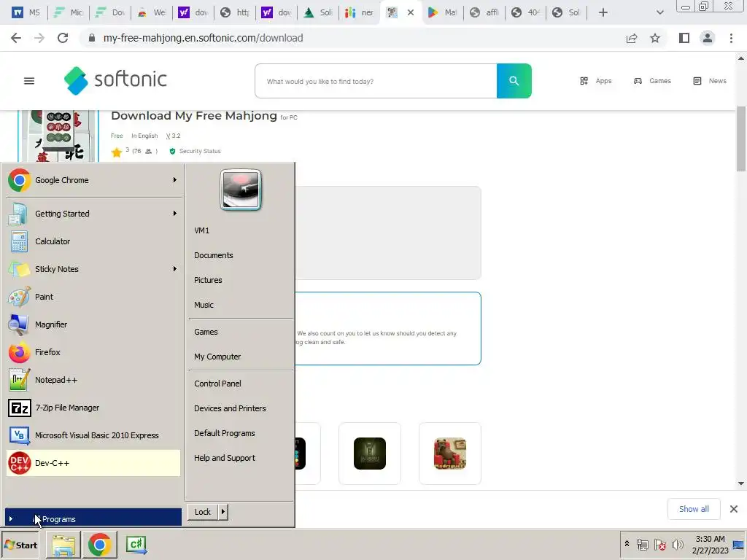
Task: Click the volume speaker tray icon
Action: tap(678, 544)
